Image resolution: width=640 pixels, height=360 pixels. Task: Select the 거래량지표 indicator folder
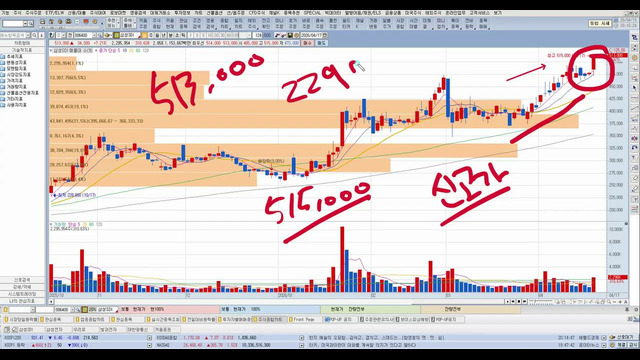click(13, 87)
